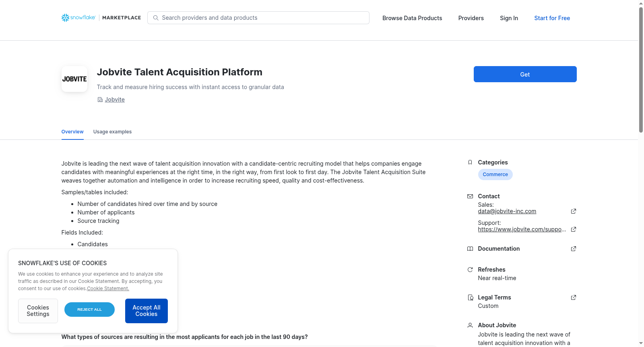Image resolution: width=644 pixels, height=347 pixels.
Task: Click Accept All Cookies button
Action: pos(147,311)
